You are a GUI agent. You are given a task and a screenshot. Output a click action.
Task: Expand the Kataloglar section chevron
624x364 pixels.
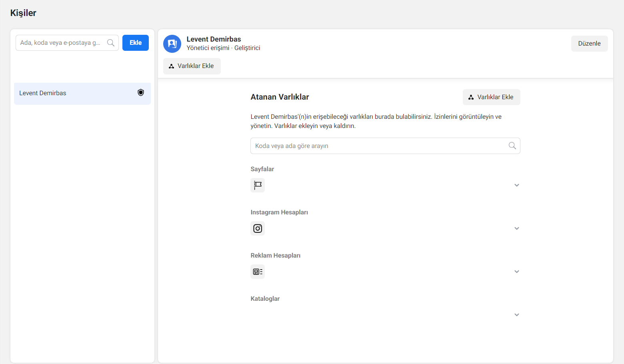click(517, 315)
